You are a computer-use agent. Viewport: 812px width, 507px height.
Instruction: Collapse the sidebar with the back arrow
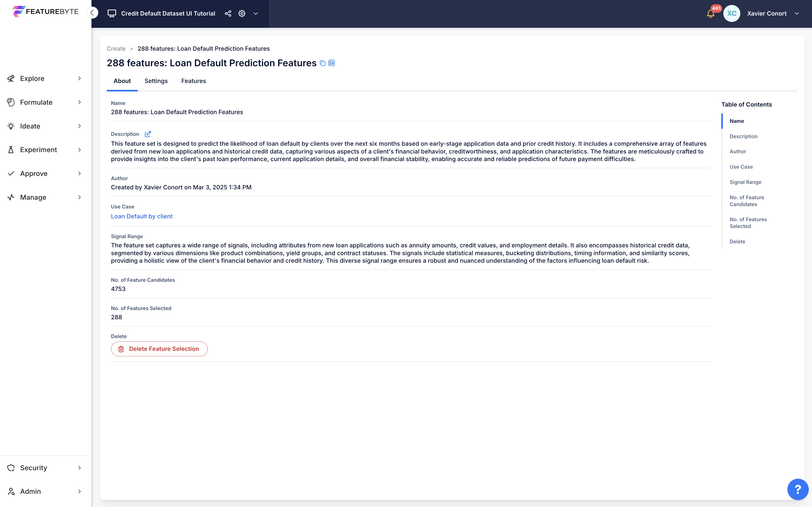(x=92, y=13)
